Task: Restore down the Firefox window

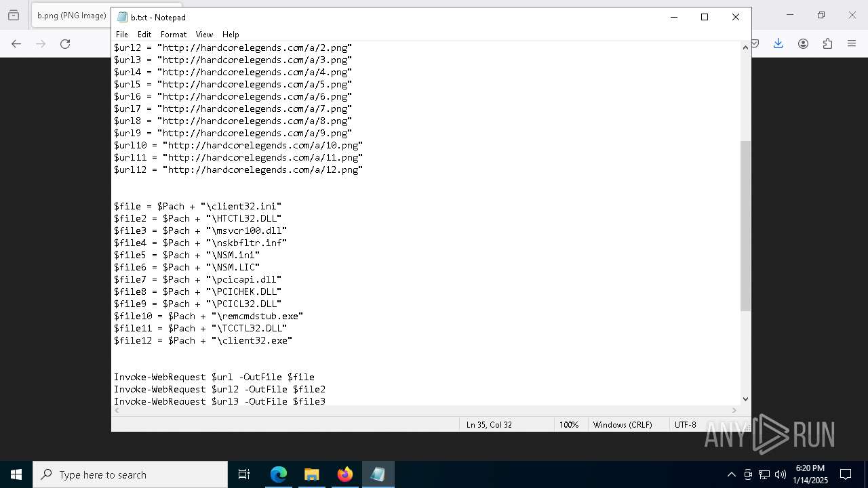Action: coord(821,15)
